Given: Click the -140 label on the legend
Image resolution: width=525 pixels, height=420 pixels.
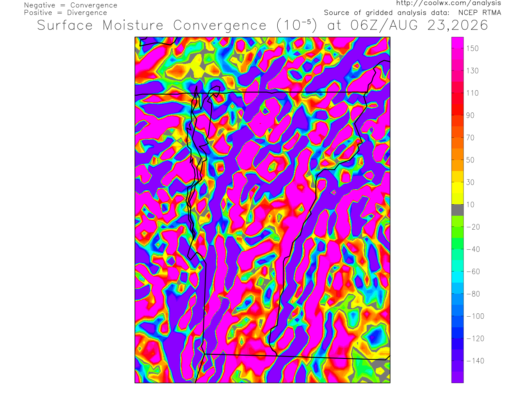Looking at the screenshot, I should click(475, 361).
